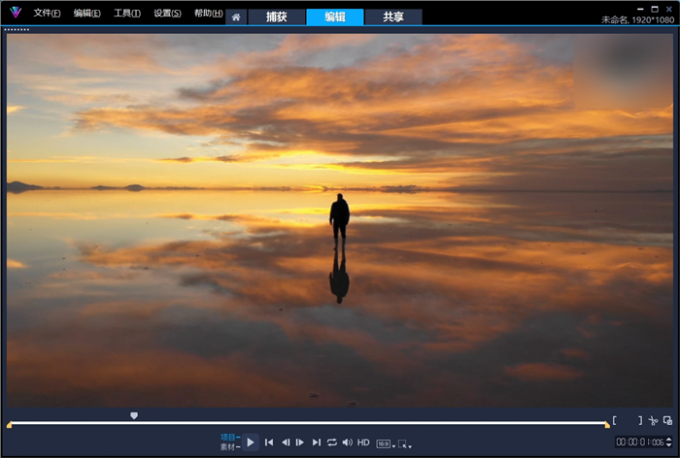The width and height of the screenshot is (680, 458).
Task: Jump to the end of the clip
Action: point(316,442)
